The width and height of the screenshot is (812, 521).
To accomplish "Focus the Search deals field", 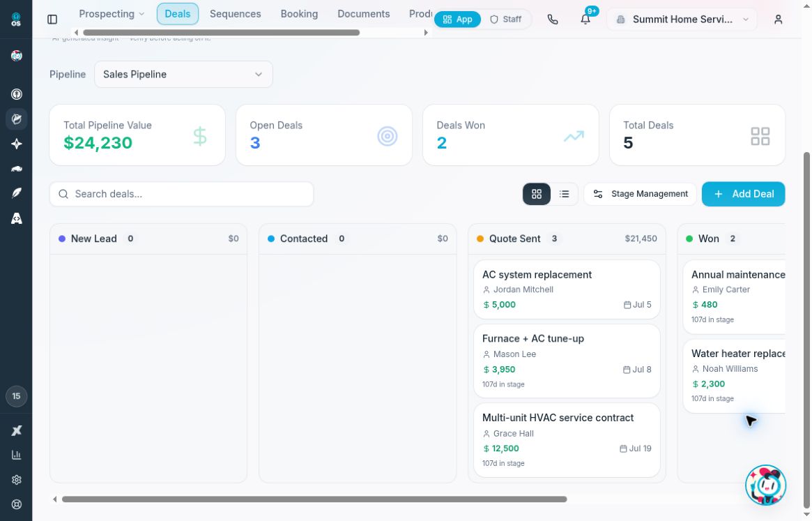I will [181, 194].
